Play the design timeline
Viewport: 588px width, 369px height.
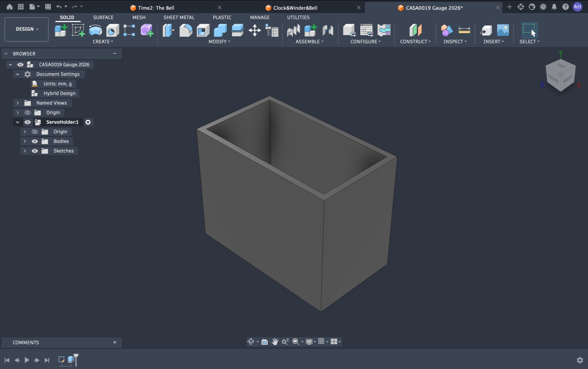[x=27, y=360]
